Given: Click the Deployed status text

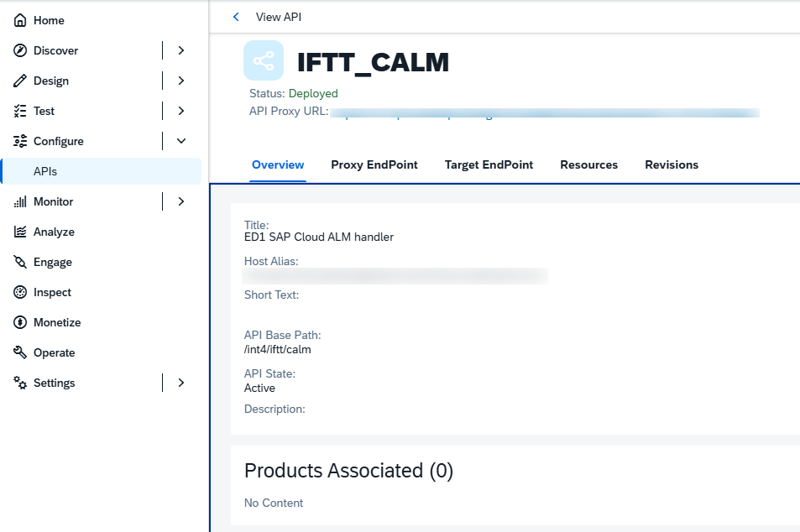Looking at the screenshot, I should (x=313, y=93).
